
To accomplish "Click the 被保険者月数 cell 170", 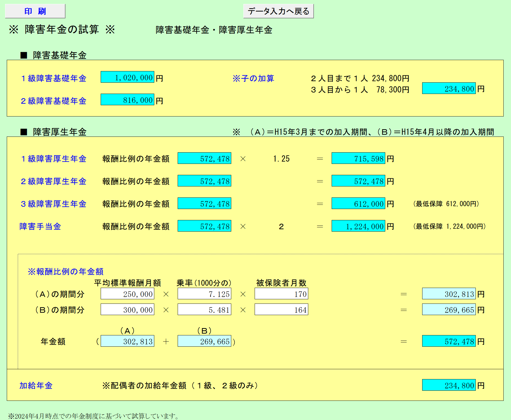I will coord(281,294).
